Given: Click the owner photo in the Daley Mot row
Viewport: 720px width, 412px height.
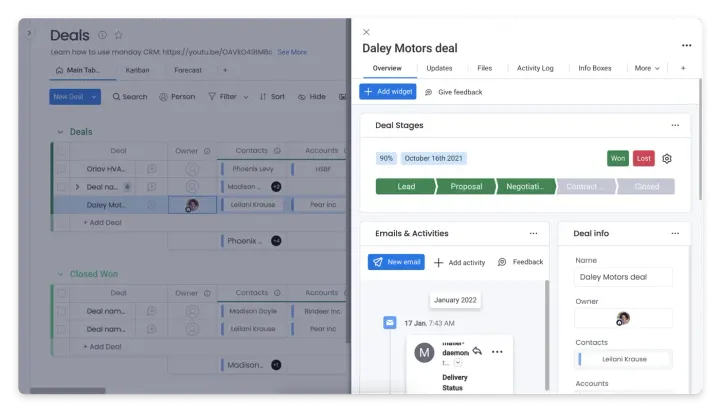Looking at the screenshot, I should click(192, 205).
